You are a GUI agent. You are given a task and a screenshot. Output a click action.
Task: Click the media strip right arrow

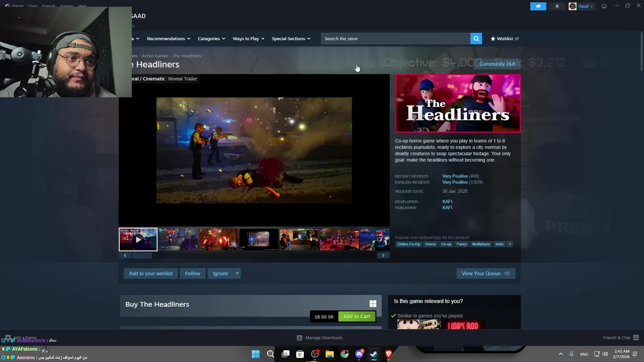pos(383,255)
